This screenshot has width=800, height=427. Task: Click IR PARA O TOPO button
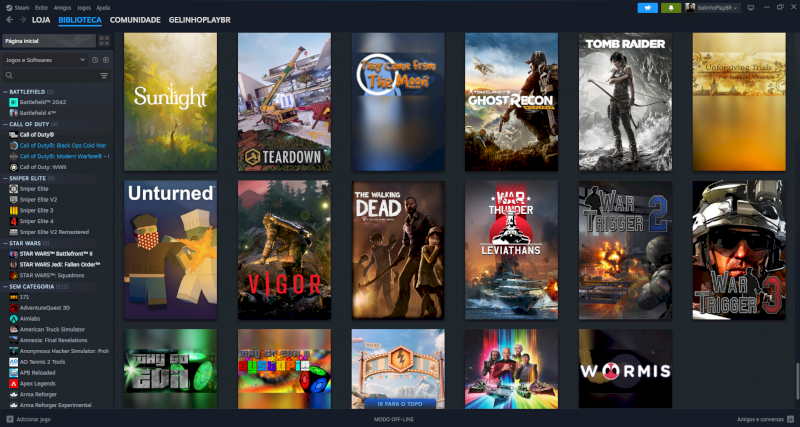pos(400,404)
